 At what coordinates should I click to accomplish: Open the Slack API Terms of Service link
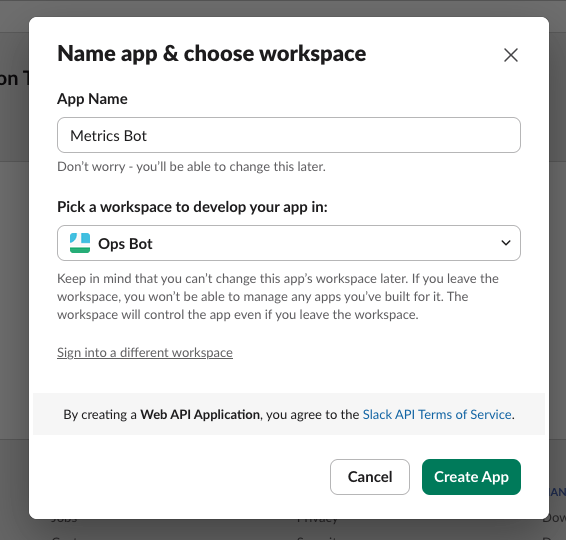point(437,414)
